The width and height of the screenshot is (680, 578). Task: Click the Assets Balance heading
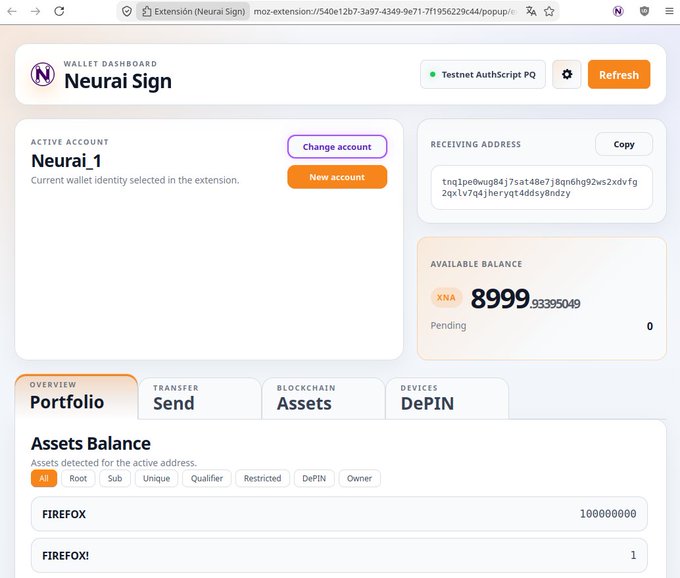(91, 443)
